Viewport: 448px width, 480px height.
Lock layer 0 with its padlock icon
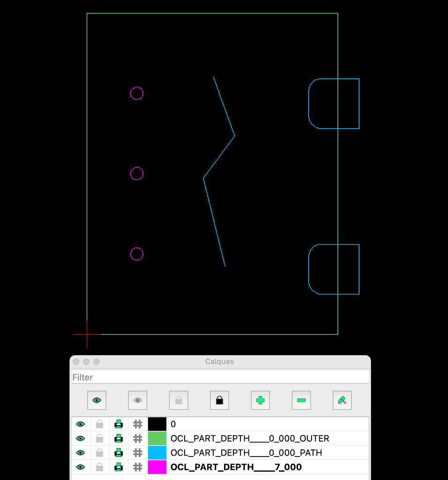[x=99, y=424]
